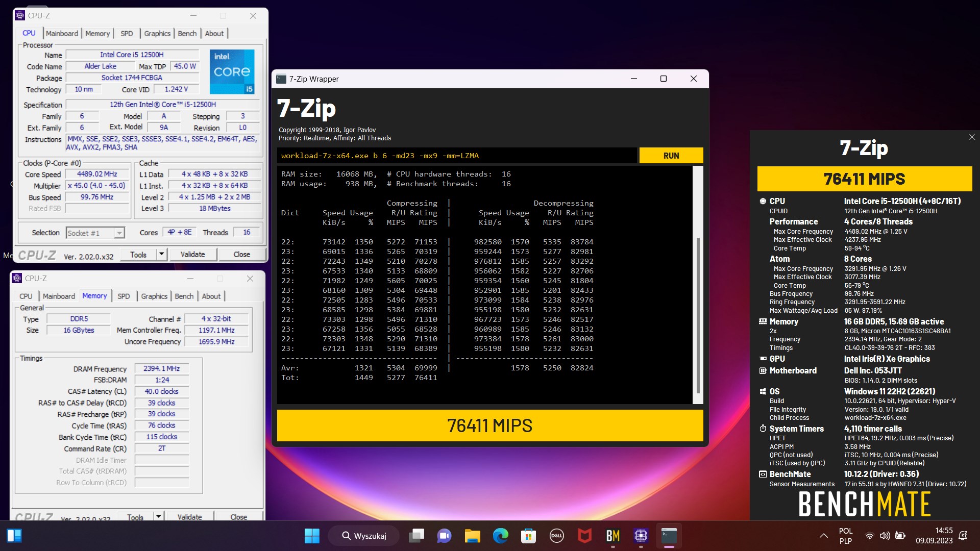Click the 7-Zip command line field

[457, 156]
